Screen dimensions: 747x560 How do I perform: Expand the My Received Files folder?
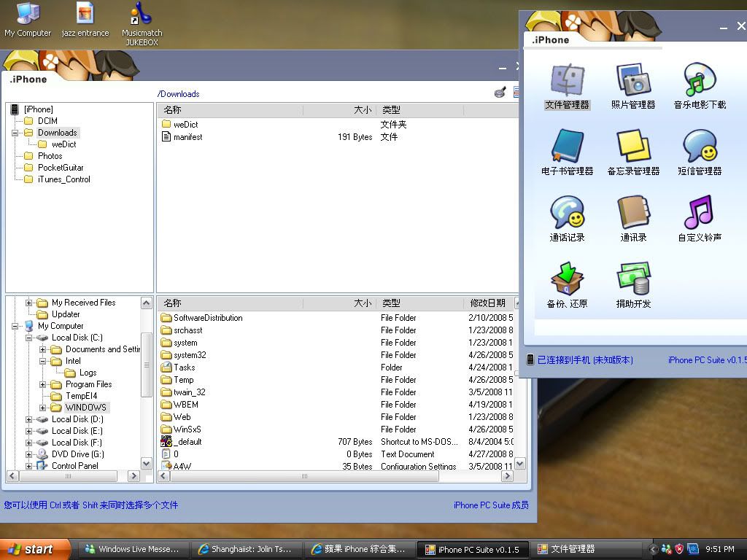pyautogui.click(x=28, y=303)
